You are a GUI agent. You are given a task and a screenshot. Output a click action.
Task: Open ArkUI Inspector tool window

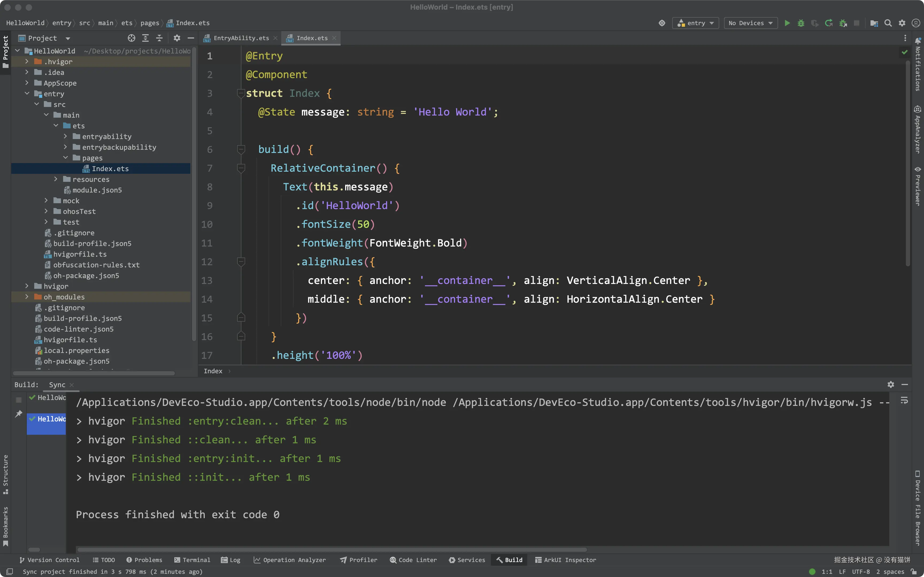[566, 560]
